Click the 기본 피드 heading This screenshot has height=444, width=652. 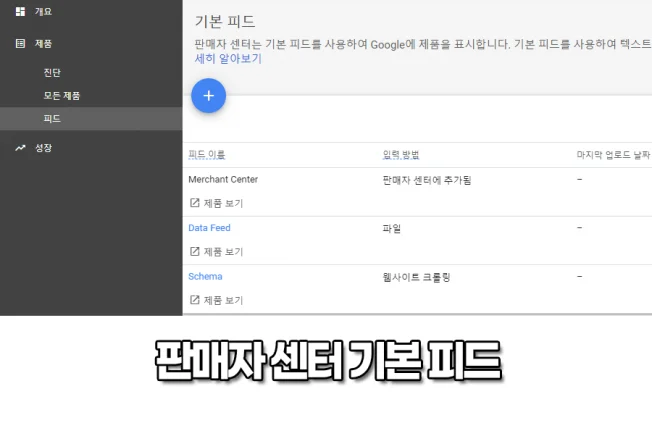225,21
